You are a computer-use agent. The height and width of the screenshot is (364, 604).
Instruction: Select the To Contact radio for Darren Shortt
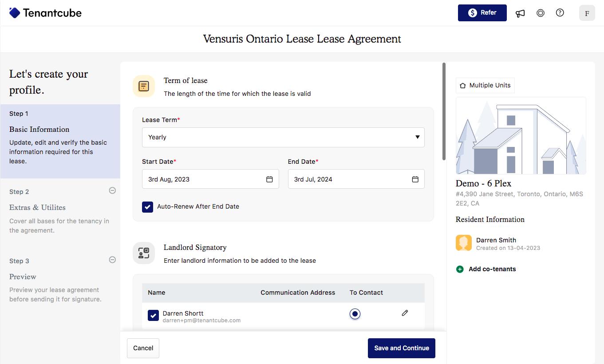click(355, 314)
